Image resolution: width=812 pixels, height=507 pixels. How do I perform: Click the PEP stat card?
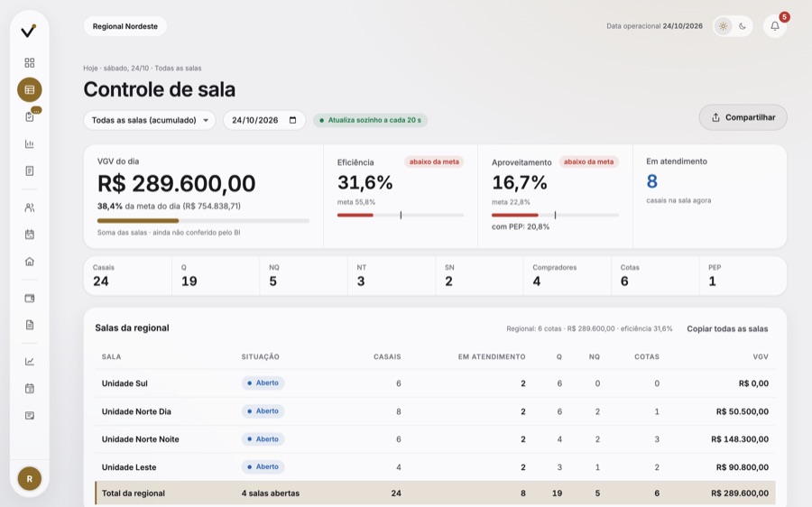pos(743,276)
